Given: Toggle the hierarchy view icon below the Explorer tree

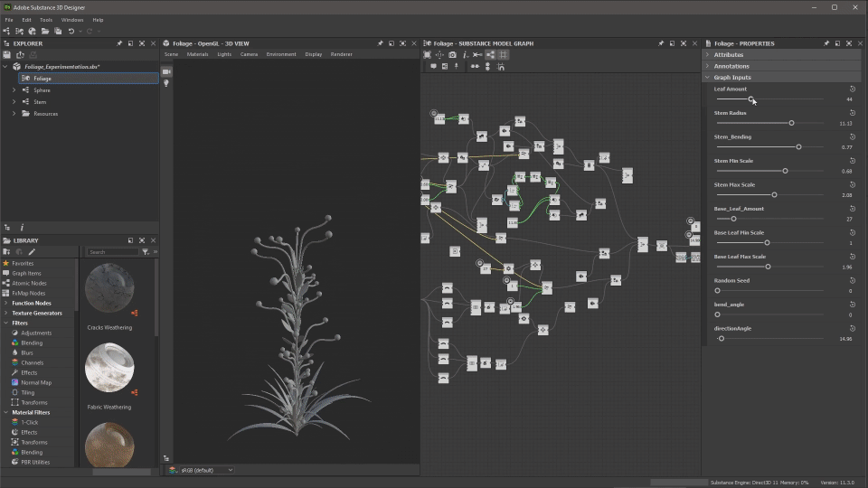Looking at the screenshot, I should pos(7,228).
